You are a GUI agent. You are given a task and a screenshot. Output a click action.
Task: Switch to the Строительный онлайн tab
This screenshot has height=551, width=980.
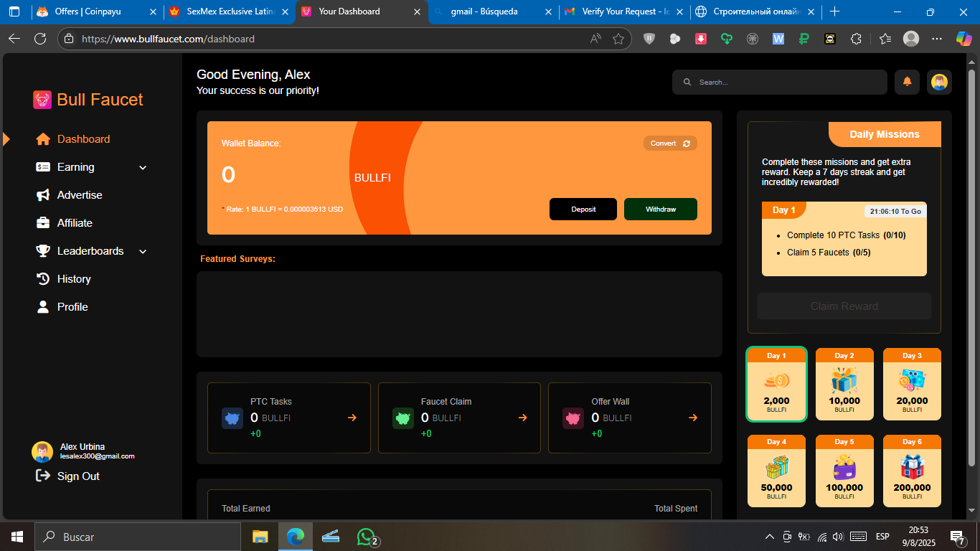(x=755, y=11)
